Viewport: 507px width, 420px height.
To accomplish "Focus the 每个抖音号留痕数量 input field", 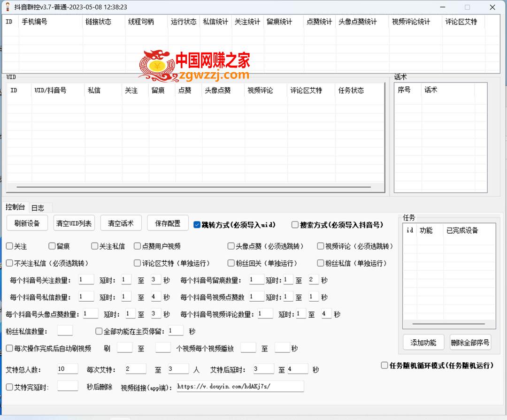I will pos(257,279).
